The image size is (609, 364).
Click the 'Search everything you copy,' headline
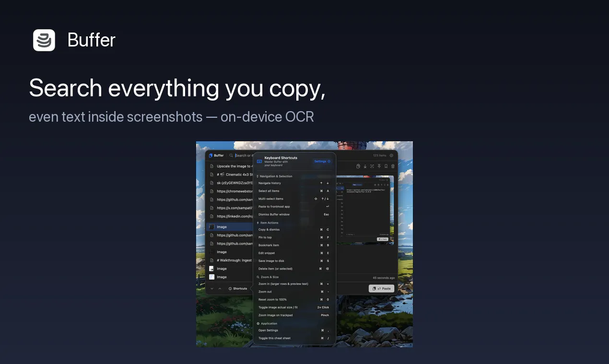pos(177,88)
